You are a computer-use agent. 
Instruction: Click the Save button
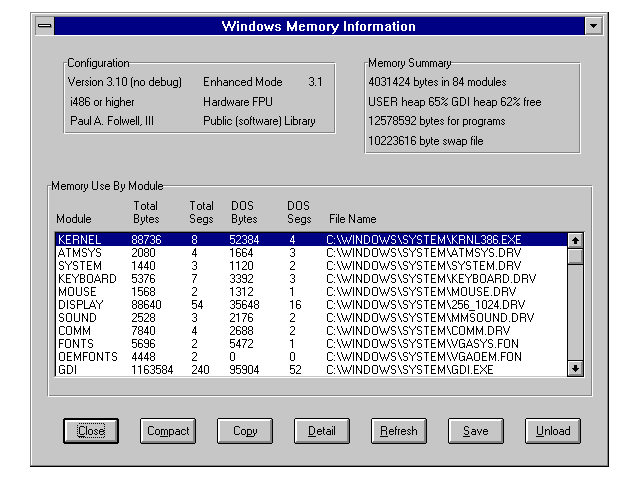[476, 431]
